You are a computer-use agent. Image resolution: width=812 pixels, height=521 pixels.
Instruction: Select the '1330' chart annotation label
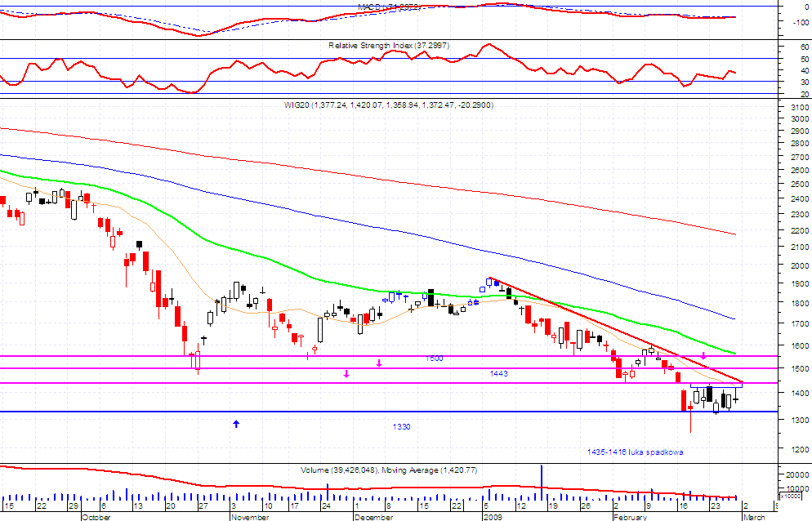[x=401, y=427]
